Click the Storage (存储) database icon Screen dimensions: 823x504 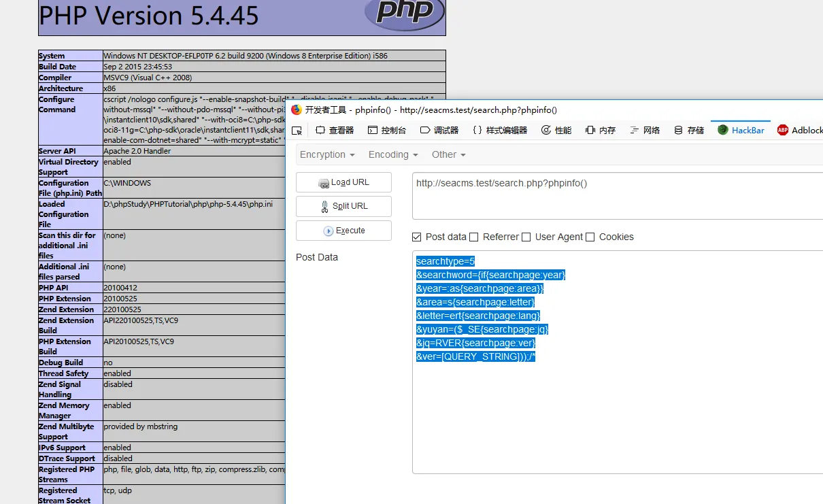pos(678,131)
